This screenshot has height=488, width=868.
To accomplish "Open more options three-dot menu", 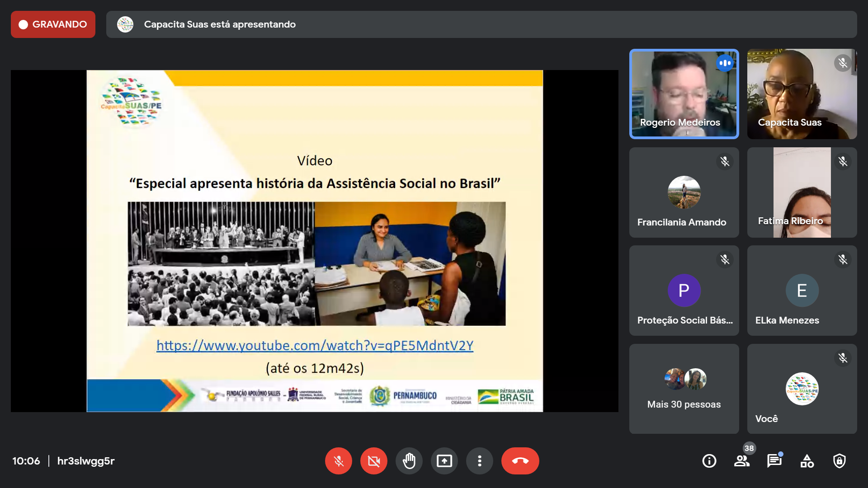I will point(479,461).
